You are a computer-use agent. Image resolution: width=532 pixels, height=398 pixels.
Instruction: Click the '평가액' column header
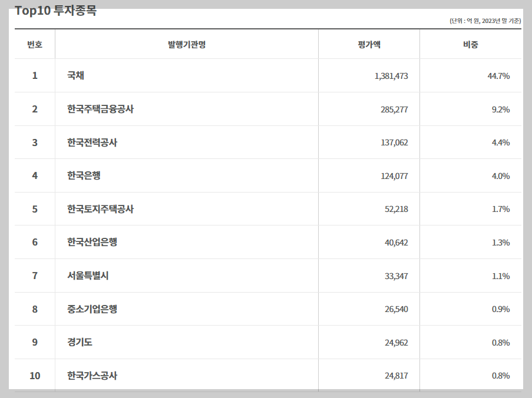click(369, 44)
